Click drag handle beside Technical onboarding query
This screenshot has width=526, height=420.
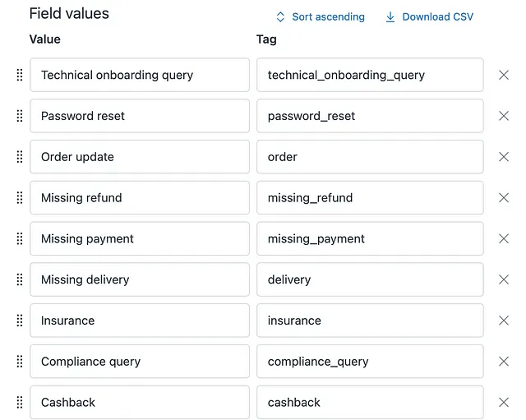(20, 75)
